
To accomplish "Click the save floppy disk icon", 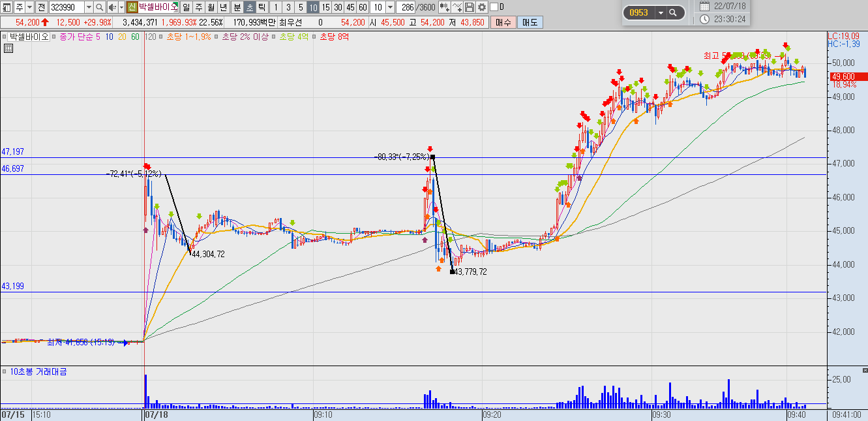I will click(x=470, y=7).
